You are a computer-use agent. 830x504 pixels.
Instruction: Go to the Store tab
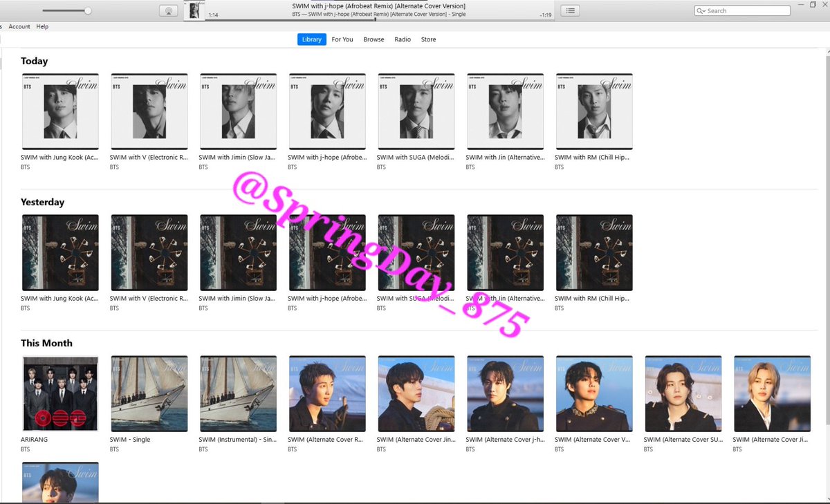[429, 39]
